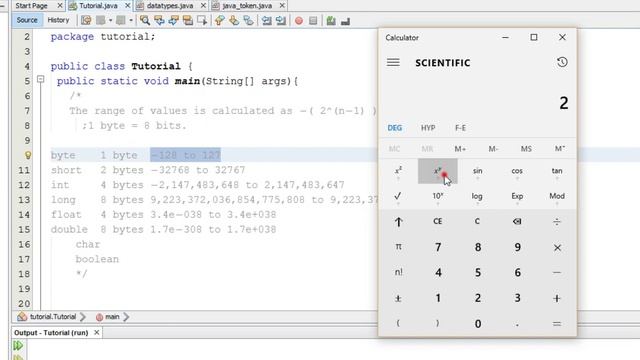Switch to java_token.java tab

247,6
